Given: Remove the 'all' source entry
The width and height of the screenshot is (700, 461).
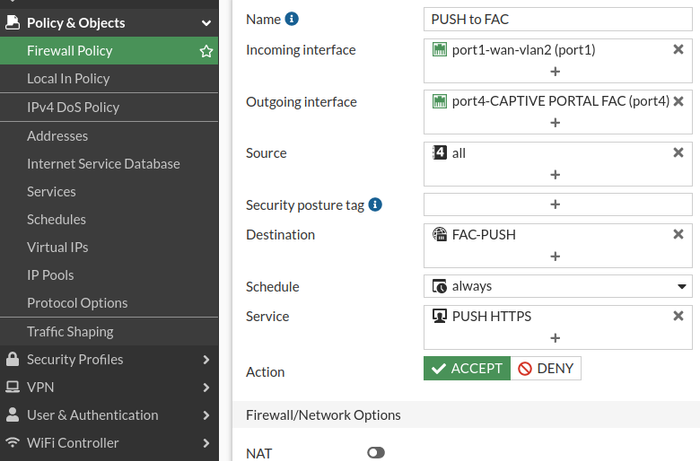Looking at the screenshot, I should click(678, 153).
